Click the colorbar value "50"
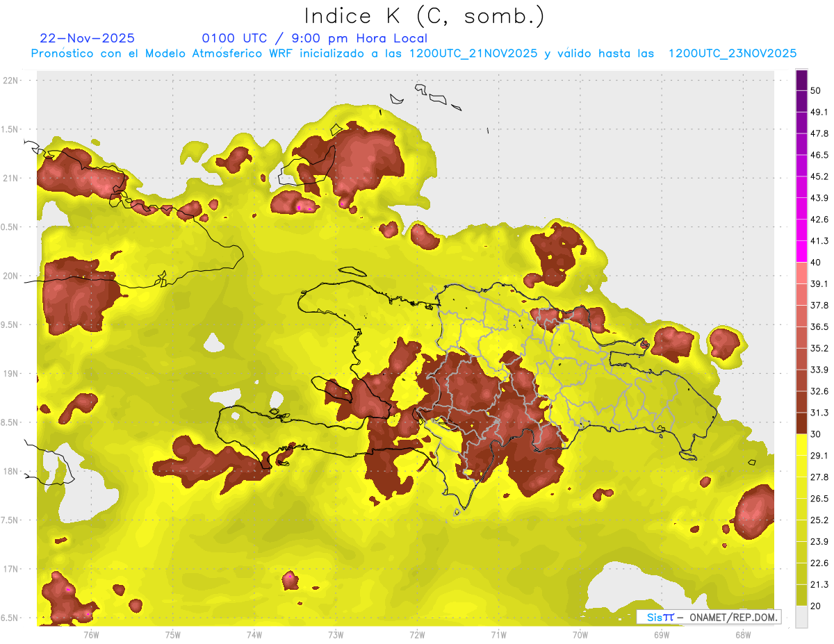Screen dimensions: 834x644 point(816,90)
